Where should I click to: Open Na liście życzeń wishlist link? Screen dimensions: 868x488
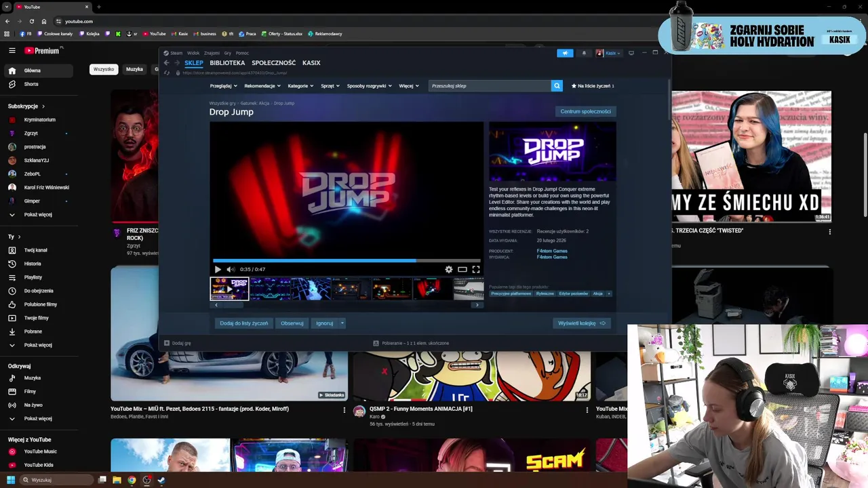[x=593, y=86]
